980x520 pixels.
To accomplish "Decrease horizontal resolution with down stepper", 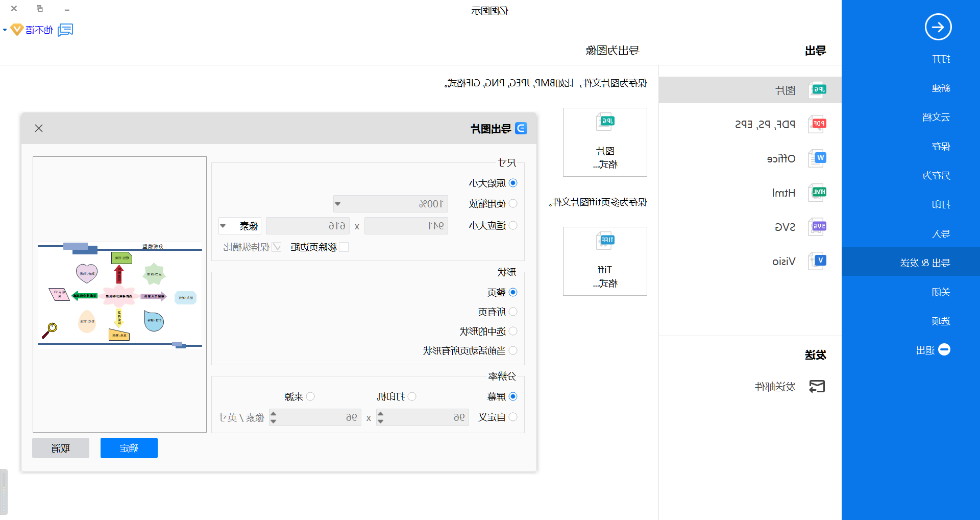I will (380, 421).
